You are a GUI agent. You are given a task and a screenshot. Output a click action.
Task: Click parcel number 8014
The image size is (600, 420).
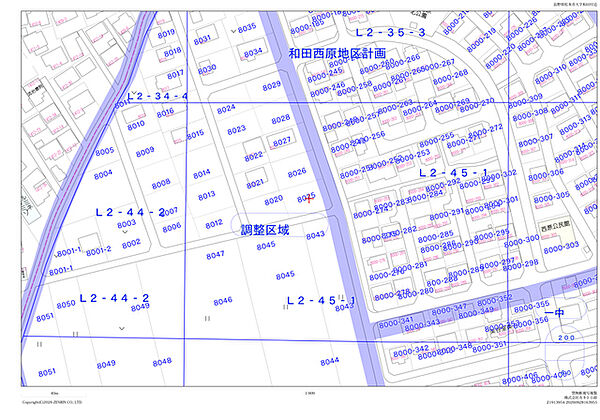[x=202, y=174]
